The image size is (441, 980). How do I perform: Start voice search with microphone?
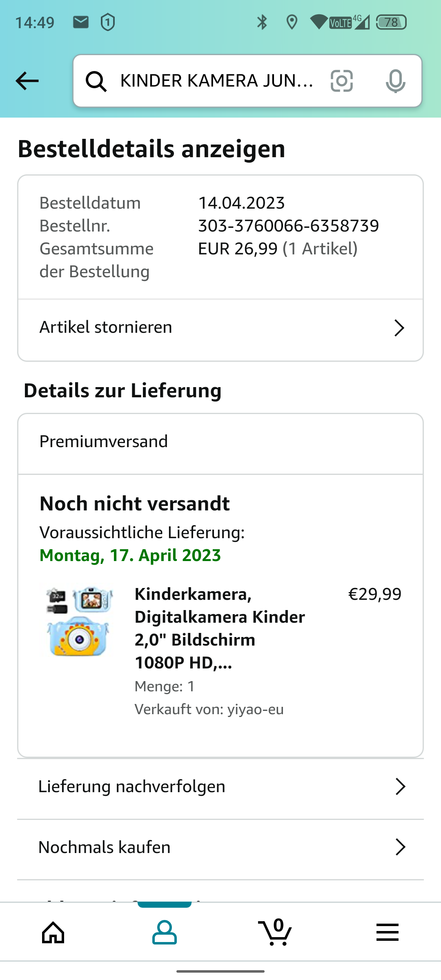click(x=395, y=81)
